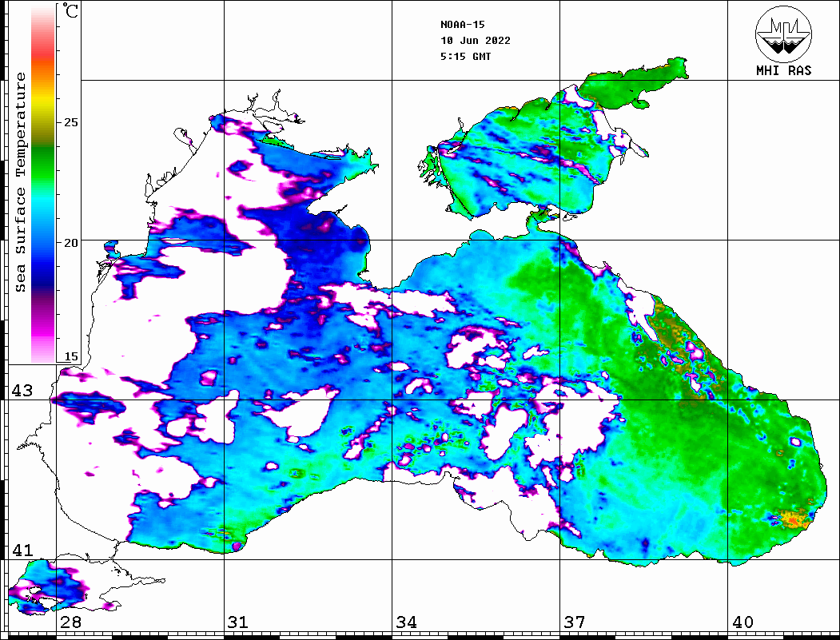Viewport: 840px width, 640px height.
Task: Click latitude label '41'
Action: (x=22, y=550)
